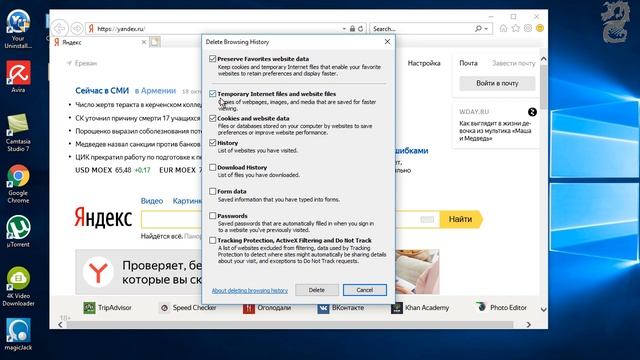Open Photo Editor favorite
The image size is (640, 360).
(502, 307)
